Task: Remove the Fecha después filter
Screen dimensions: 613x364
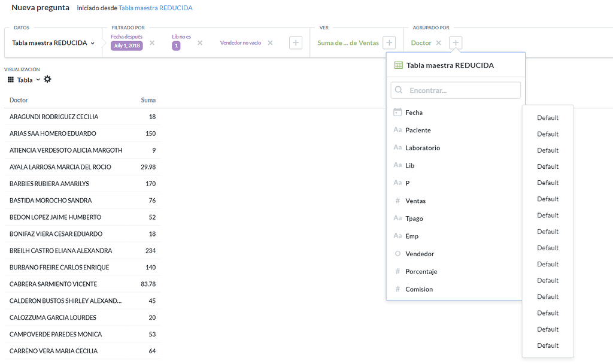Action: pos(152,43)
